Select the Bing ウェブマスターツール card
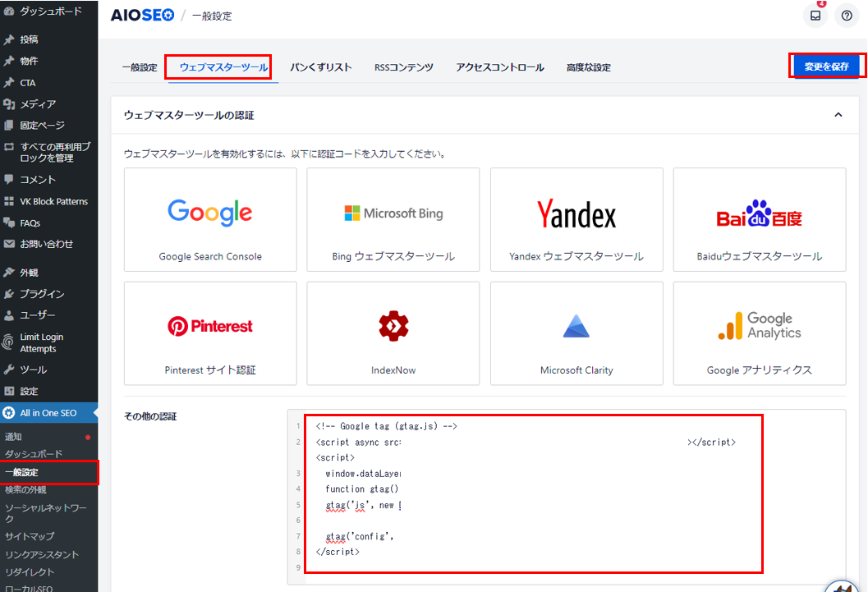Viewport: 868px width, 592px height. click(393, 220)
